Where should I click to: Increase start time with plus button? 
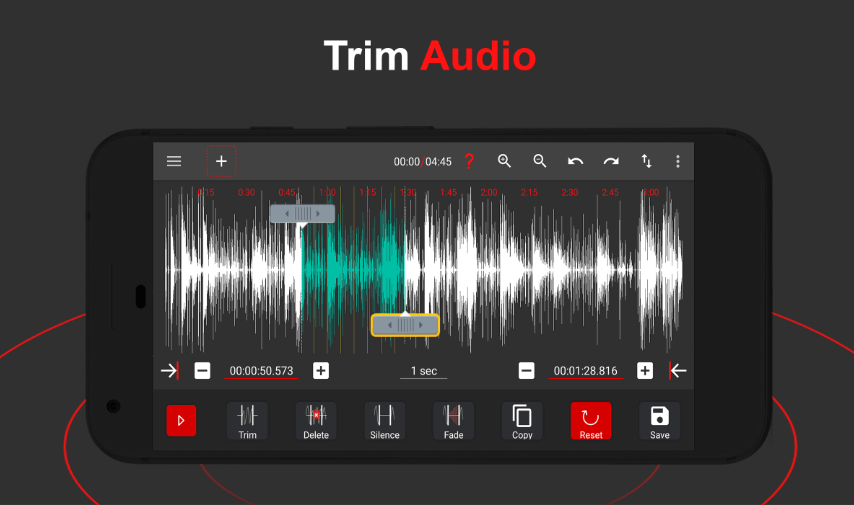coord(321,371)
